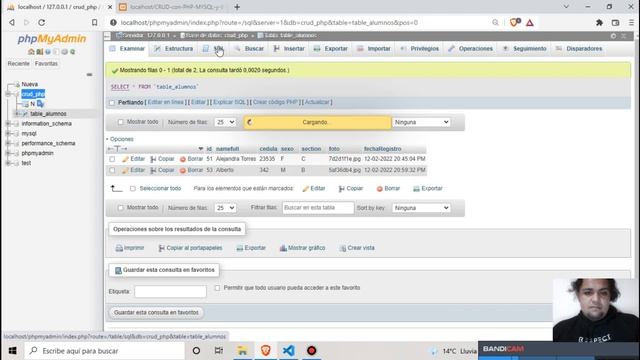Open the Insertar tab
The width and height of the screenshot is (640, 360).
coord(289,49)
